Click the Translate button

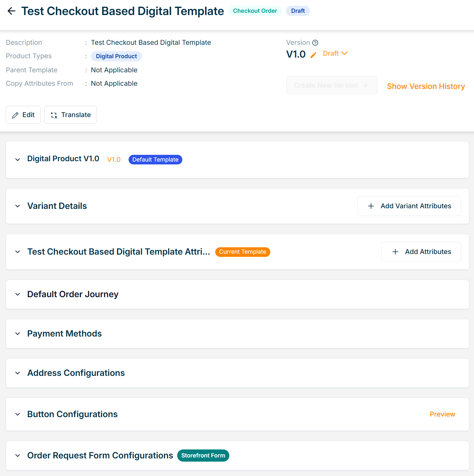70,115
